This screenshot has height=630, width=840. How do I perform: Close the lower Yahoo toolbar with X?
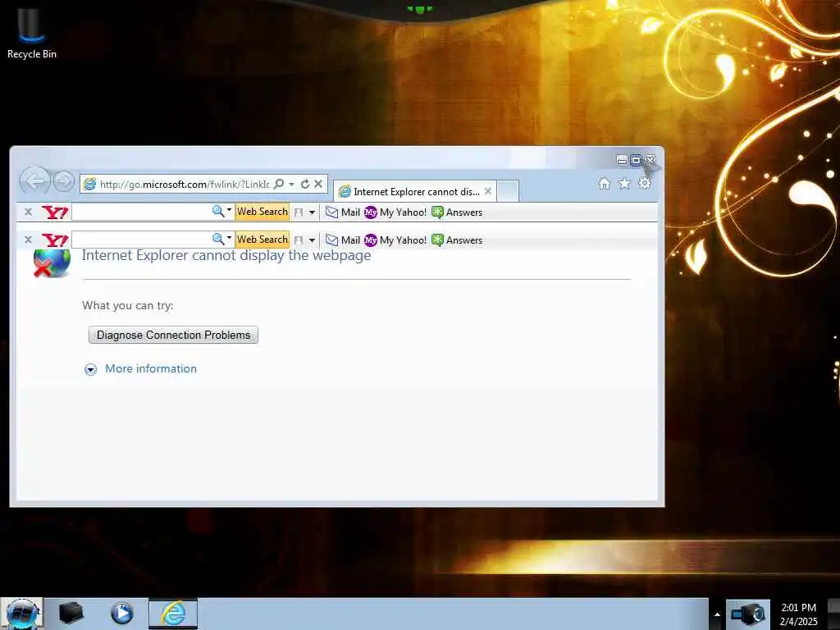[29, 240]
